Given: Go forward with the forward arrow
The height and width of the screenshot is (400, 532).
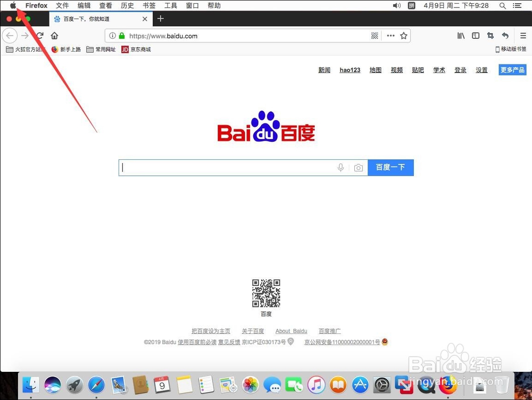Looking at the screenshot, I should pyautogui.click(x=25, y=35).
